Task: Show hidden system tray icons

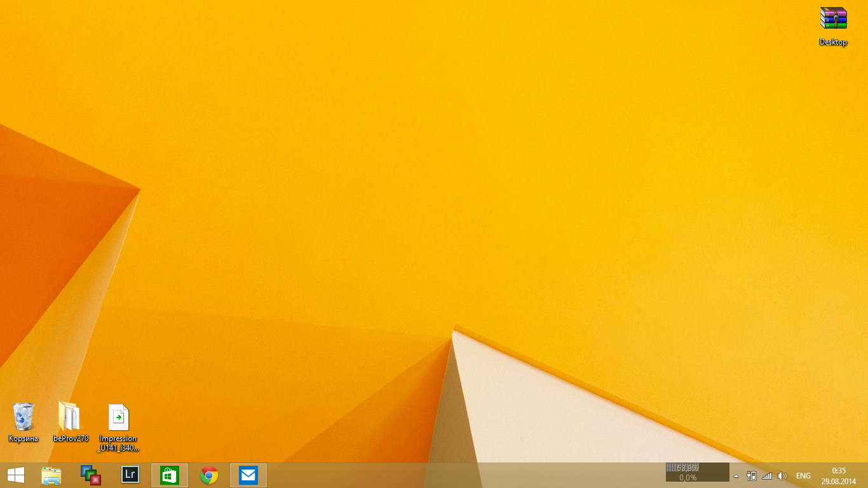Action: (x=736, y=476)
